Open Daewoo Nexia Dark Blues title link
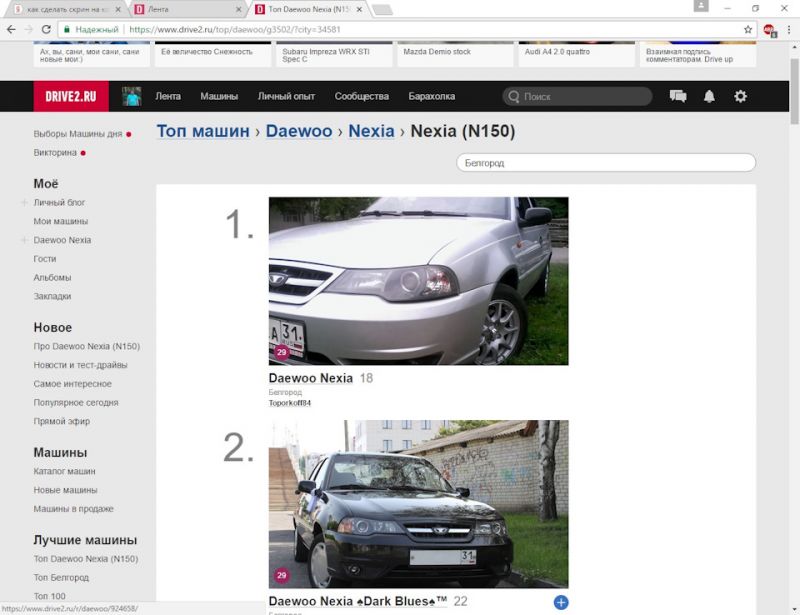Image resolution: width=800 pixels, height=615 pixels. point(358,601)
